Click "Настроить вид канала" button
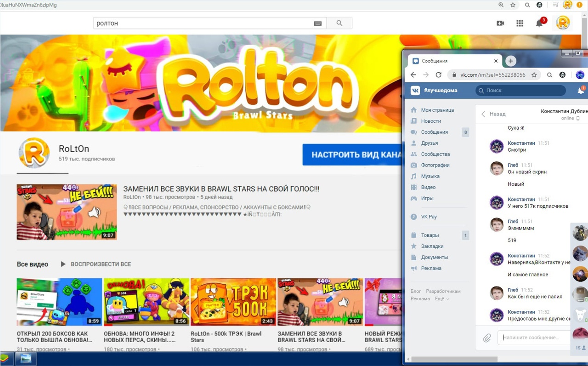Image resolution: width=588 pixels, height=366 pixels. 352,155
